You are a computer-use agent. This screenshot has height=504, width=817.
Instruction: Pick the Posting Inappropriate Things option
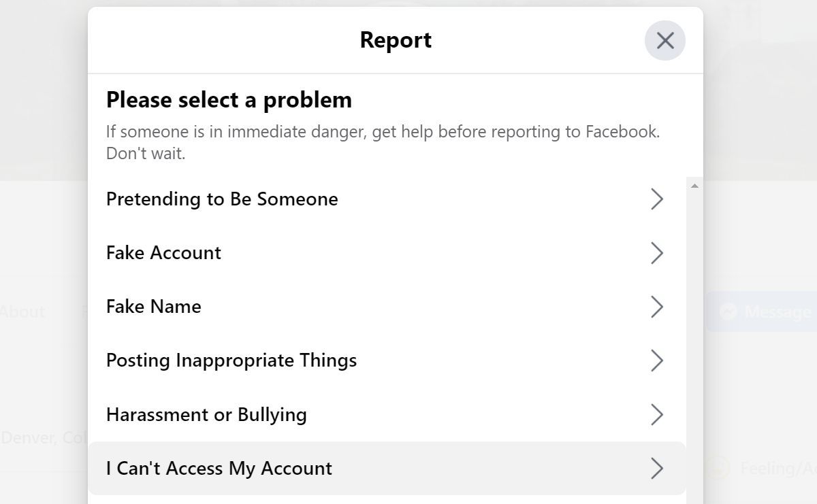point(231,360)
